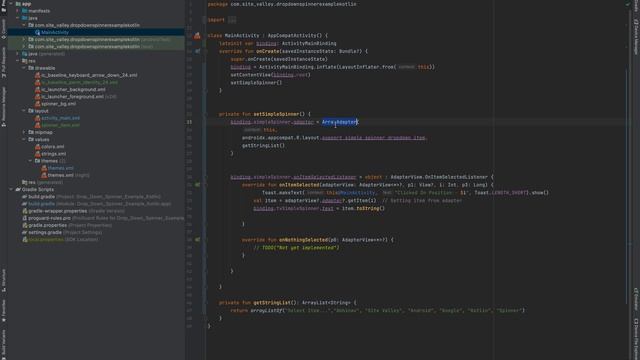
Task: Open ic_baseline_keyboard_arrow_down_24.xml file icon
Action: (38, 75)
